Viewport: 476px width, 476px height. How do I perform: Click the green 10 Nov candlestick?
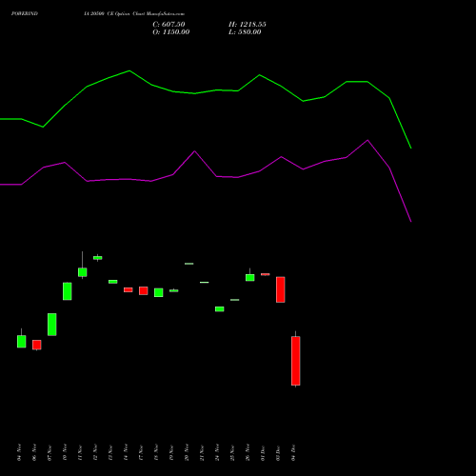coord(68,291)
